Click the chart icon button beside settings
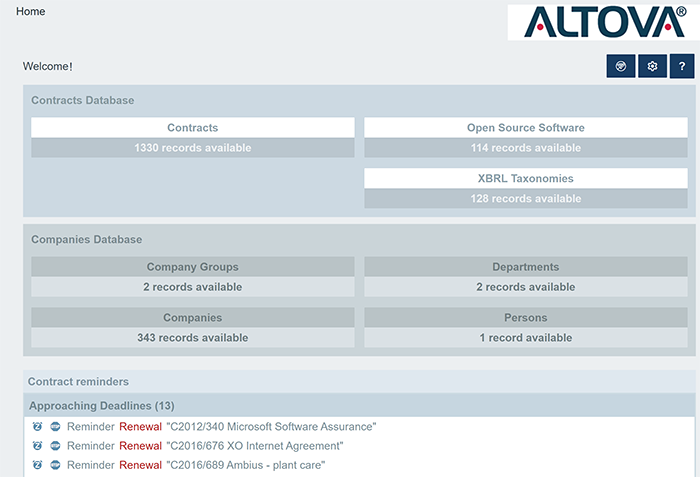Screen dimensions: 700x477 pos(621,66)
